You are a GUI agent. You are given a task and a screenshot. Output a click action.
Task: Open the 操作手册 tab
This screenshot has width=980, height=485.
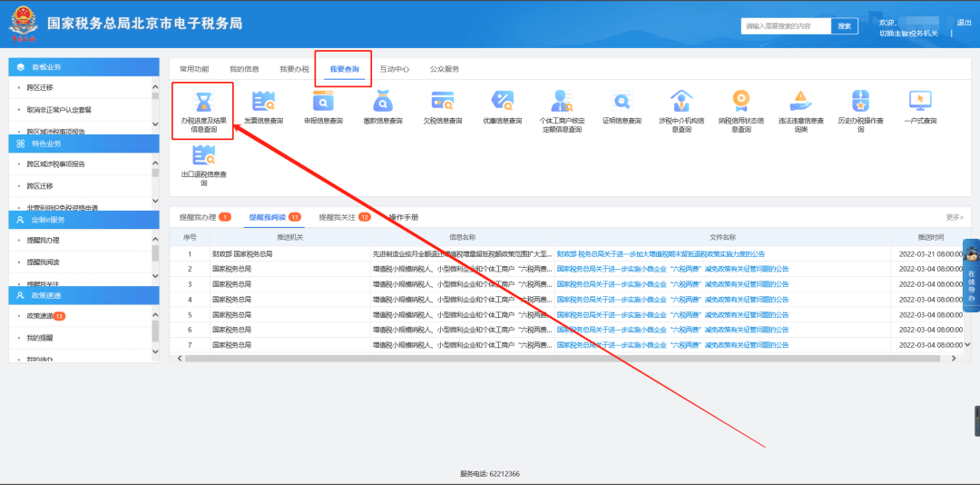404,217
